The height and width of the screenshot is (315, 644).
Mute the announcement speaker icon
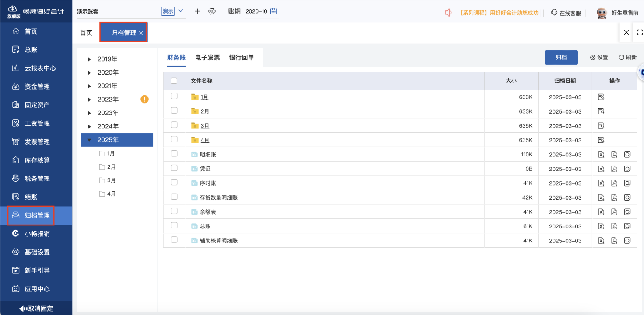pos(448,13)
